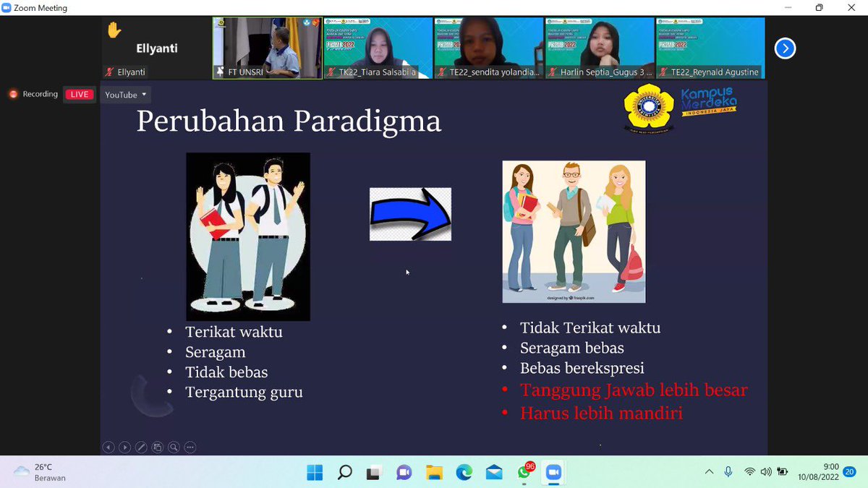Image resolution: width=868 pixels, height=488 pixels.
Task: Click the bullet text 'Bebas berekspresi'
Action: (582, 368)
